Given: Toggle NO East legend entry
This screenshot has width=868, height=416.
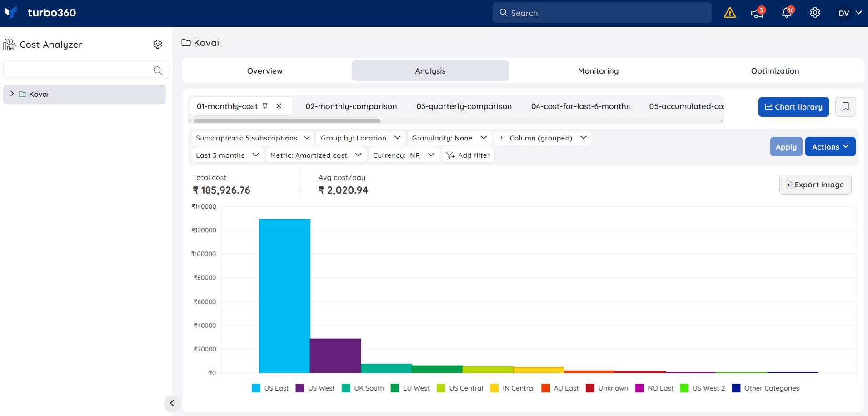Looking at the screenshot, I should point(654,388).
